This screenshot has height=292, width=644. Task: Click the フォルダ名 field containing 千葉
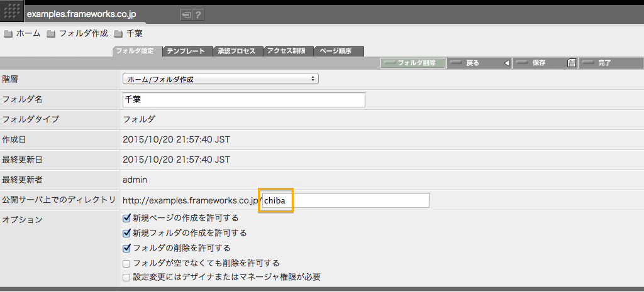click(x=243, y=100)
